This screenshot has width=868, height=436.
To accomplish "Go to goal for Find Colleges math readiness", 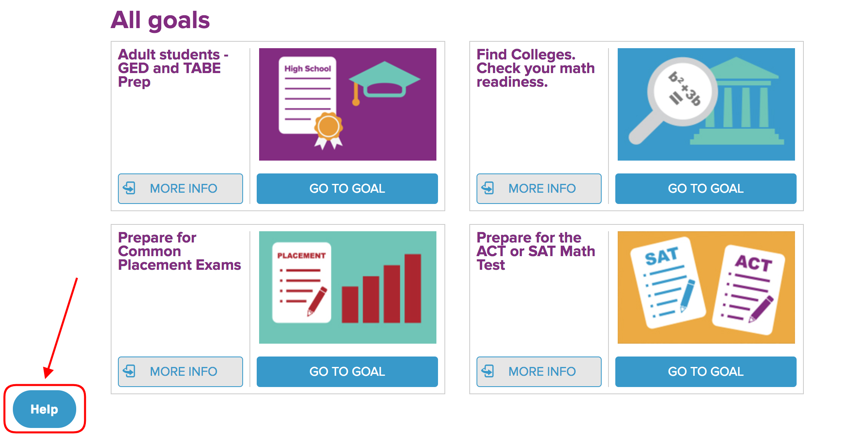I will [706, 189].
